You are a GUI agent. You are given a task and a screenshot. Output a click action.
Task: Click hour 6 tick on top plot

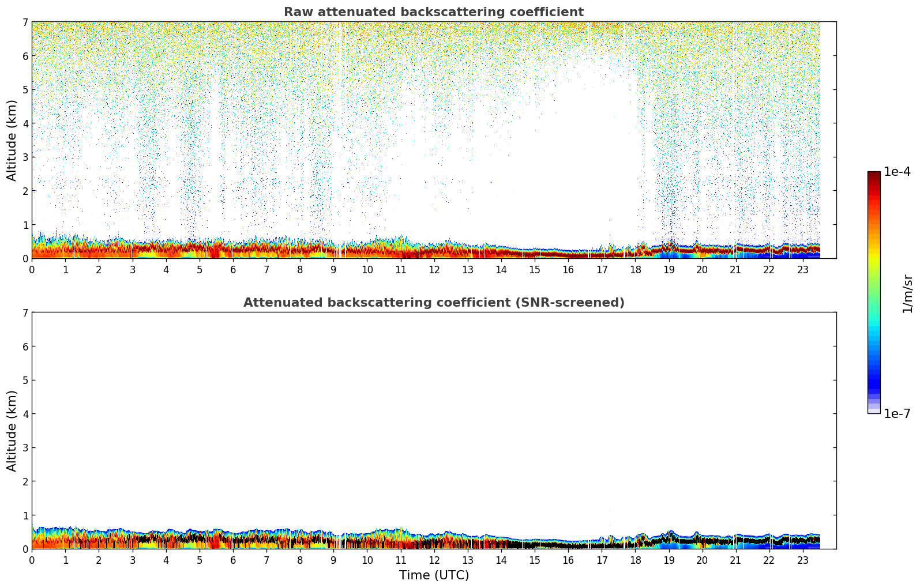(233, 269)
